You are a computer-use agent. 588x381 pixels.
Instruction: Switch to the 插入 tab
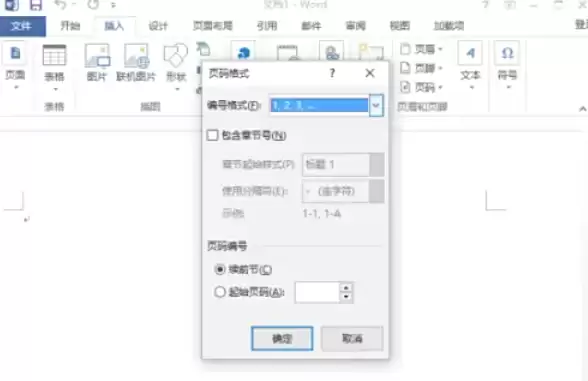[114, 26]
